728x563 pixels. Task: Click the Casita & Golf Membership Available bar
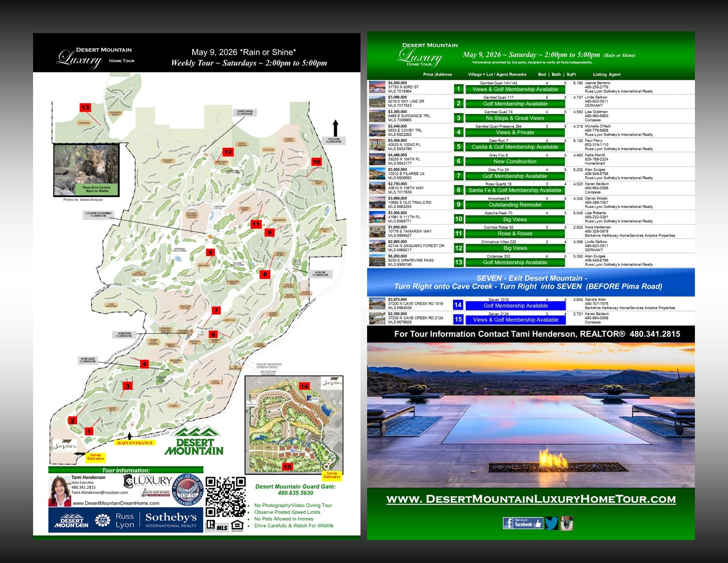pos(515,147)
